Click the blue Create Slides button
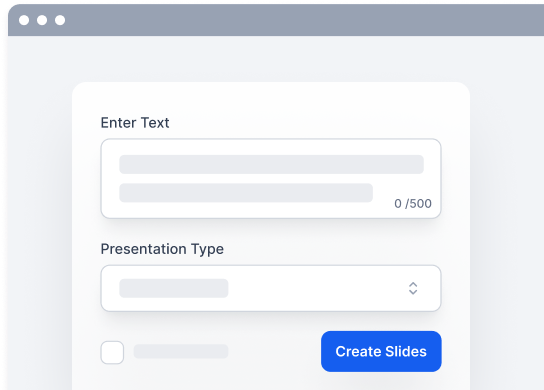Viewport: 544px width, 390px height. 381,351
